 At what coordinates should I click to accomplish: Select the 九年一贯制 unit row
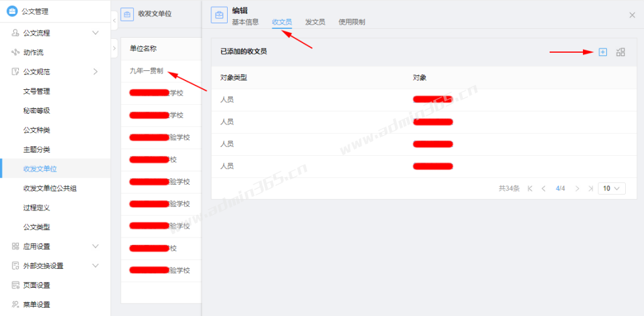147,71
